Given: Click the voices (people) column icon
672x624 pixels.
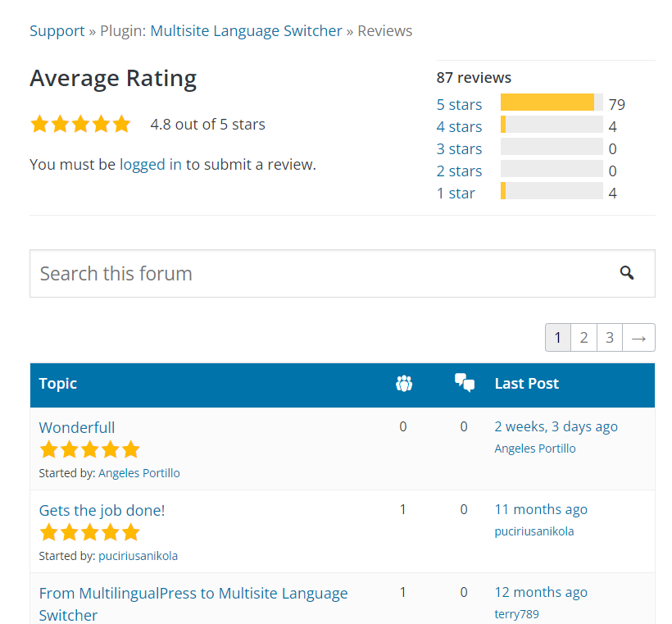Looking at the screenshot, I should pyautogui.click(x=404, y=384).
